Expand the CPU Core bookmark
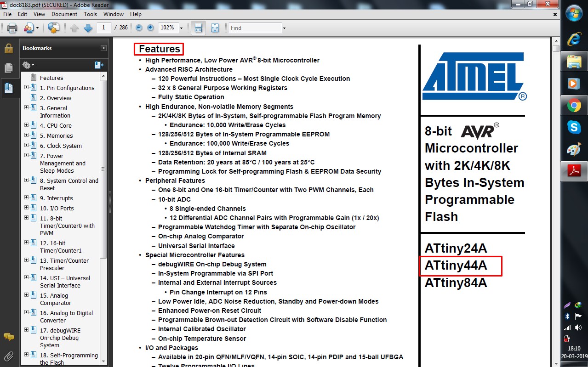588x367 pixels. pos(26,125)
